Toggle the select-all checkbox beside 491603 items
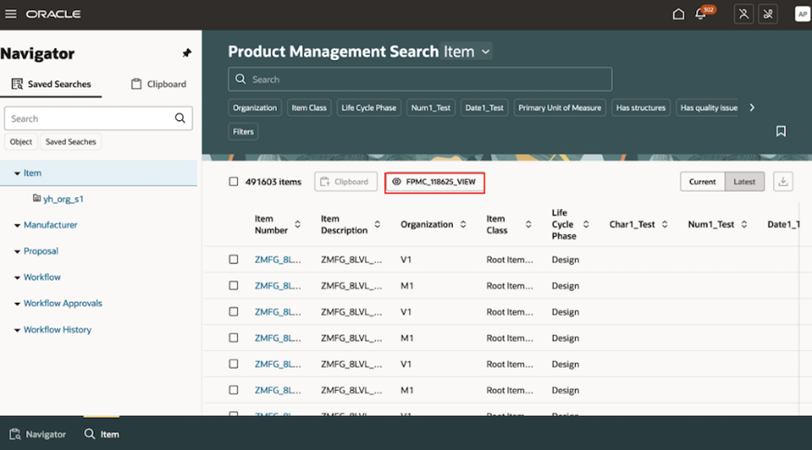This screenshot has height=450, width=812. coord(234,182)
